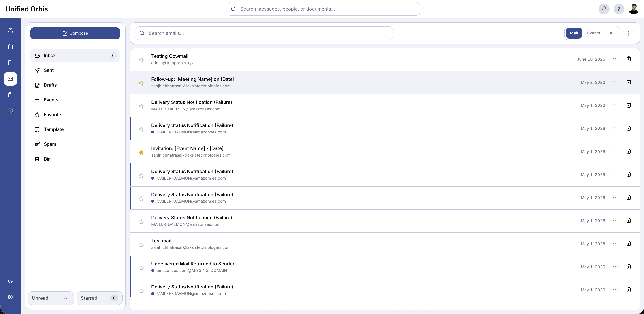
Task: Open more options for Testing Cowmail email
Action: click(615, 59)
